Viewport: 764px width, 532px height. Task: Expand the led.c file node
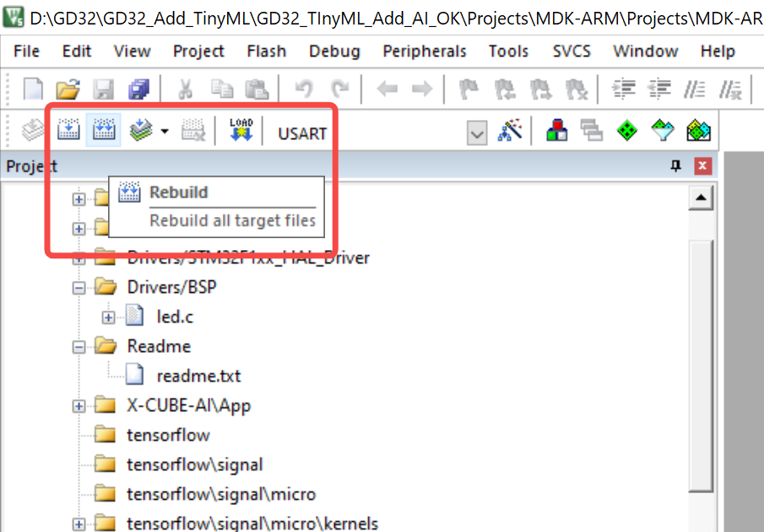108,318
